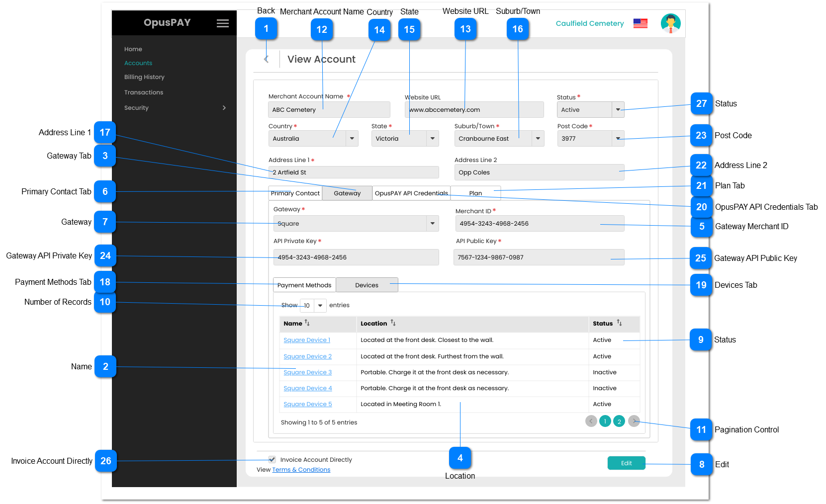Sort table by Name column arrows
Image resolution: width=826 pixels, height=504 pixels.
pyautogui.click(x=307, y=323)
